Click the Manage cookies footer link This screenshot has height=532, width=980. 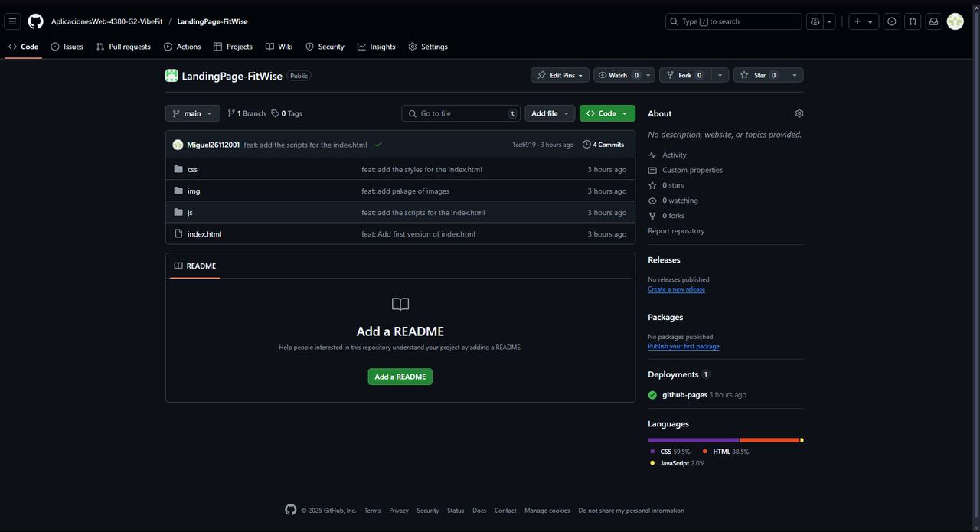tap(547, 511)
